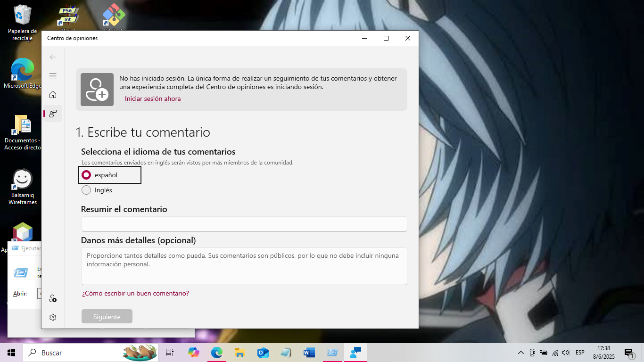Click the add account icon in the sidebar

pos(53,298)
